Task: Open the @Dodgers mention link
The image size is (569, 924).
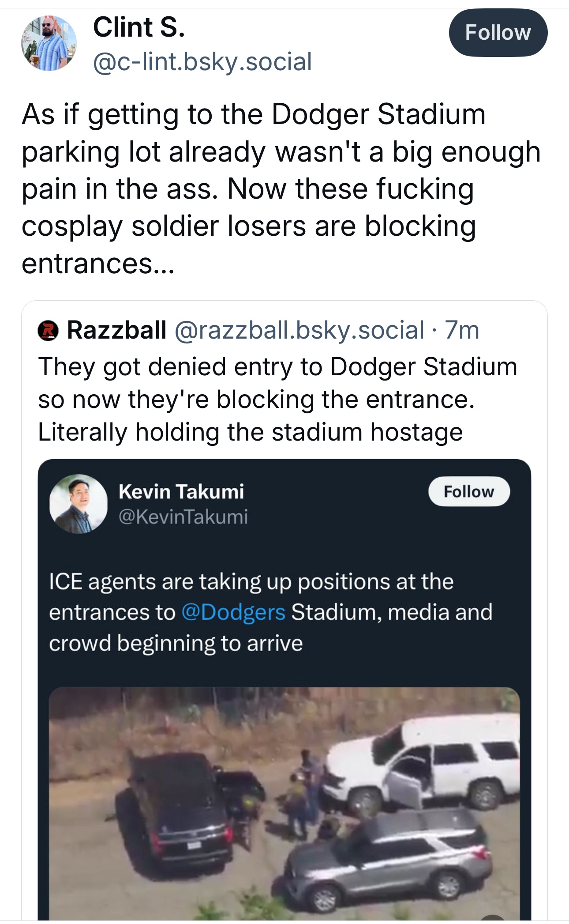Action: pos(233,612)
